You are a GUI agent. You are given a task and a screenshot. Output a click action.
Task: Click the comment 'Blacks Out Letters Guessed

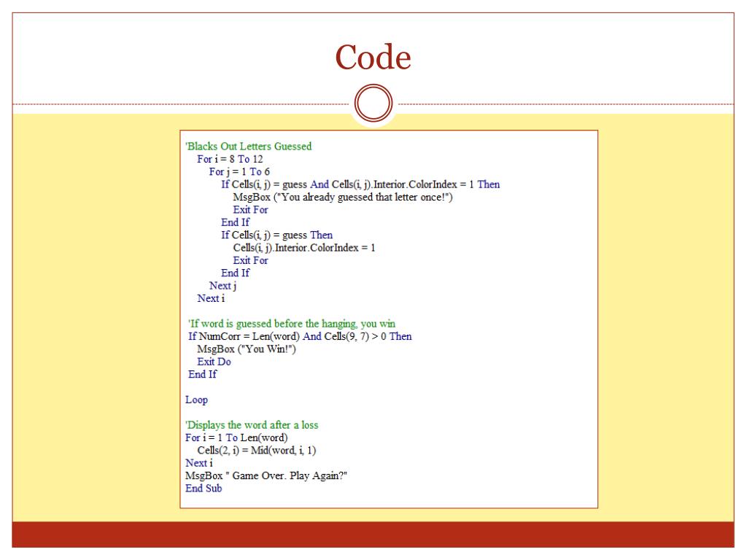pos(248,146)
